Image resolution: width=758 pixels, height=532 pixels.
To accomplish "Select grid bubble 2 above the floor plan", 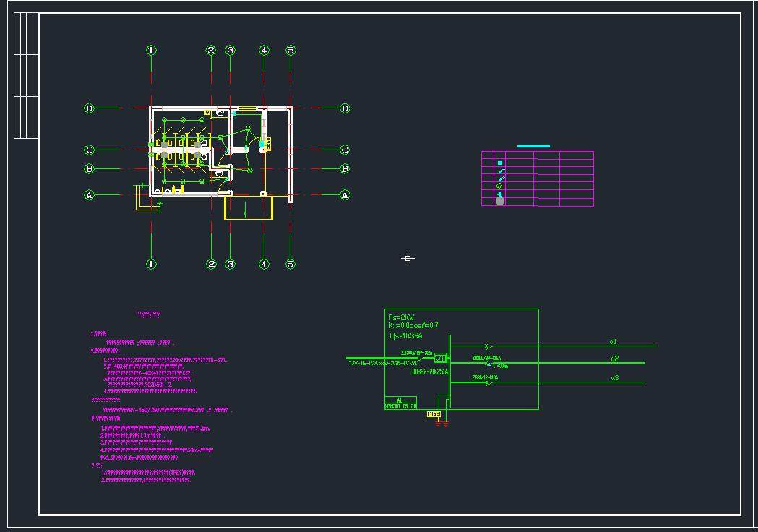I will click(211, 51).
